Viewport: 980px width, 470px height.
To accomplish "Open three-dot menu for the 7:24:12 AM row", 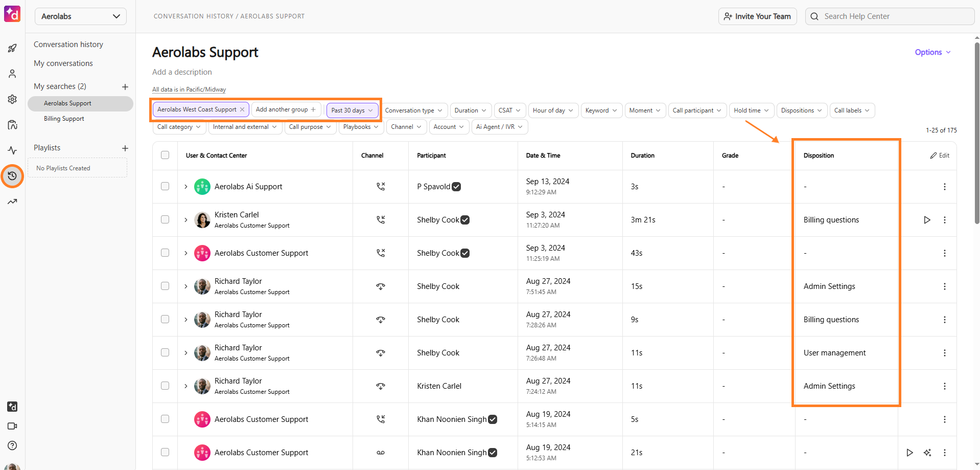I will 945,386.
